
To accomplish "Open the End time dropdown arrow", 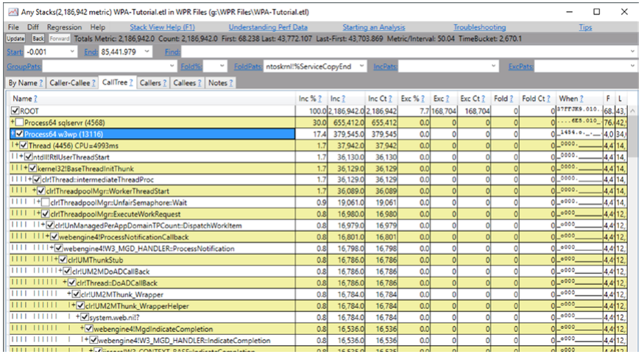I will 147,52.
